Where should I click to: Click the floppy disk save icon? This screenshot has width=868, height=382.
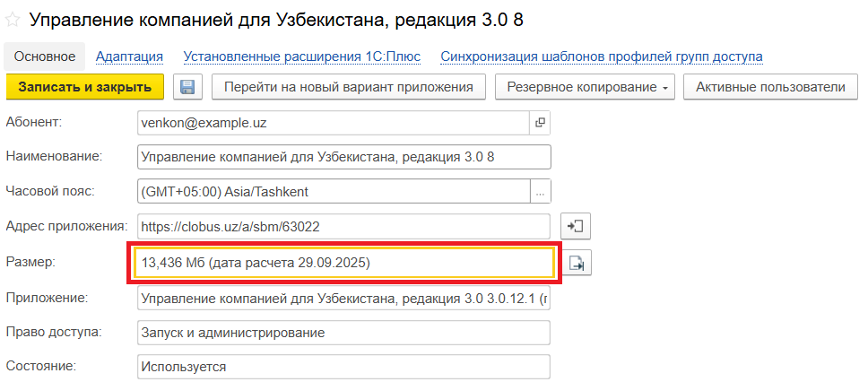187,87
